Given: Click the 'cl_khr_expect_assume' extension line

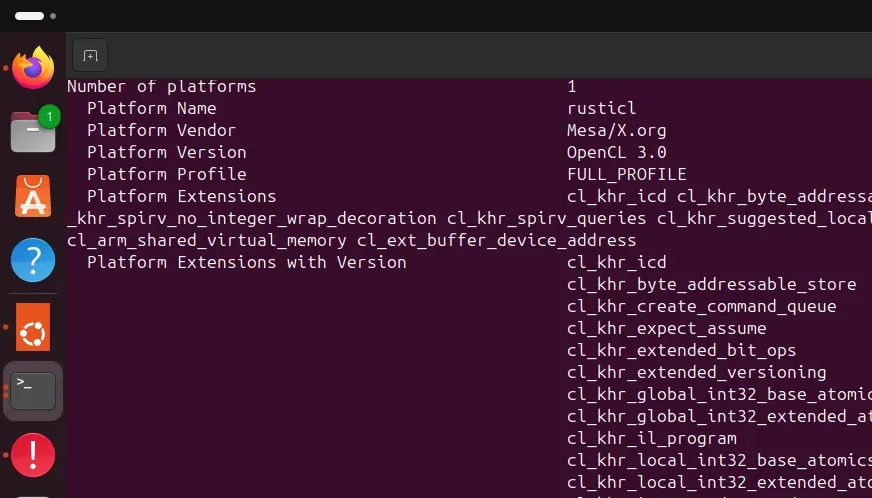Looking at the screenshot, I should tap(666, 328).
